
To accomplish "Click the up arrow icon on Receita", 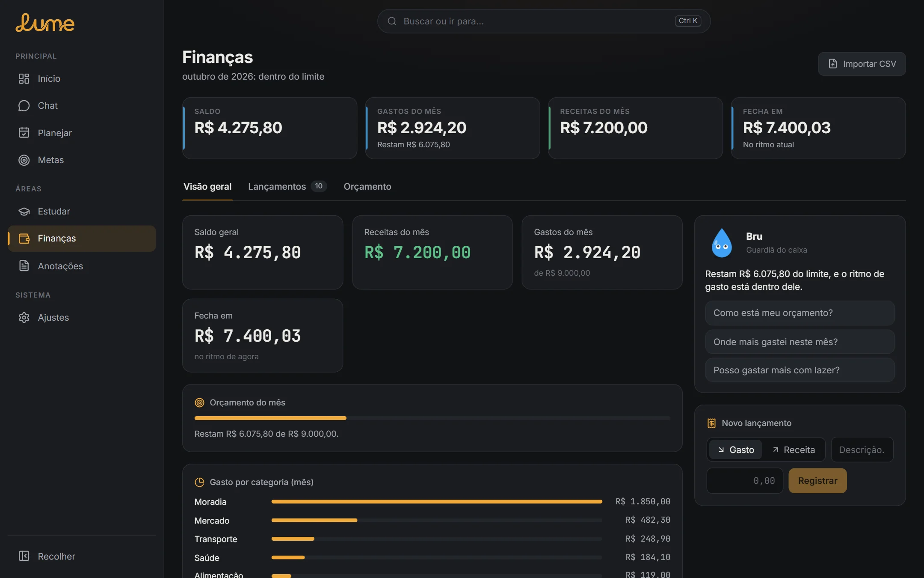I will pos(776,450).
